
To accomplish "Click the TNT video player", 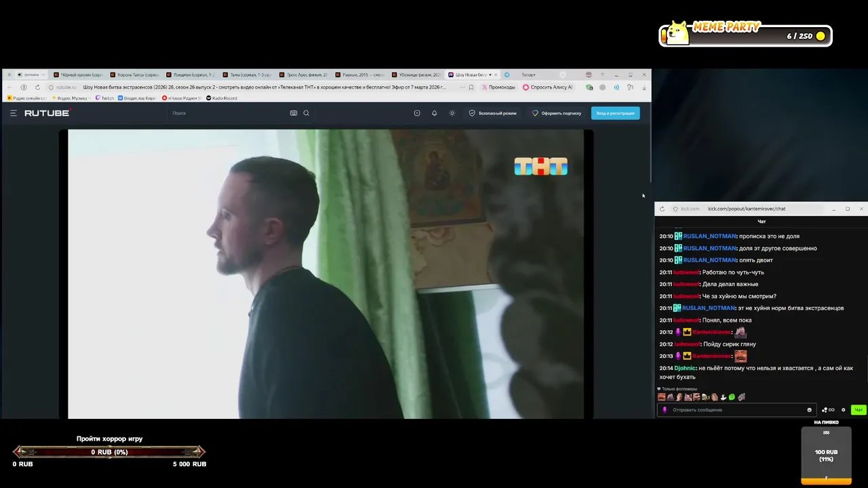I will [x=325, y=274].
